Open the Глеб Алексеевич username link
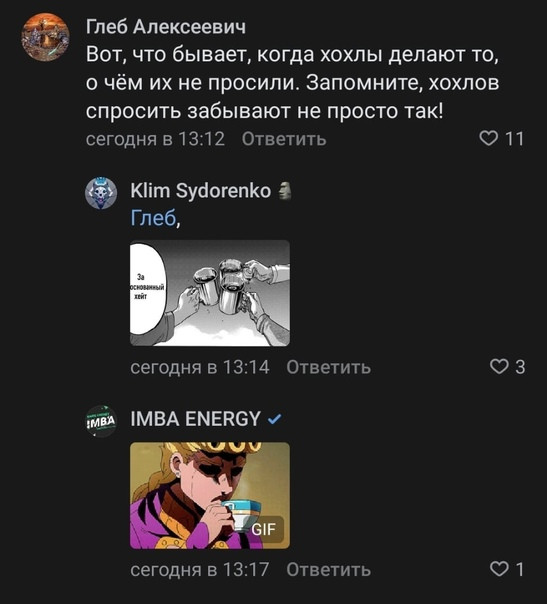 166,27
